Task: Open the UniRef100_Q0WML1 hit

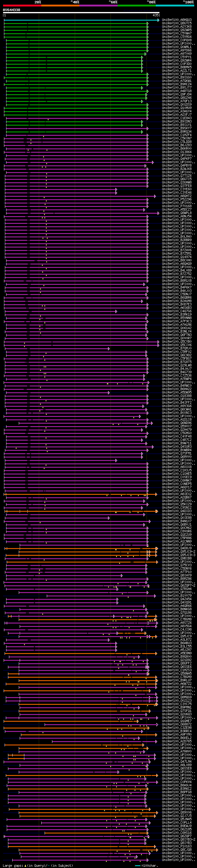Action: 177,47
